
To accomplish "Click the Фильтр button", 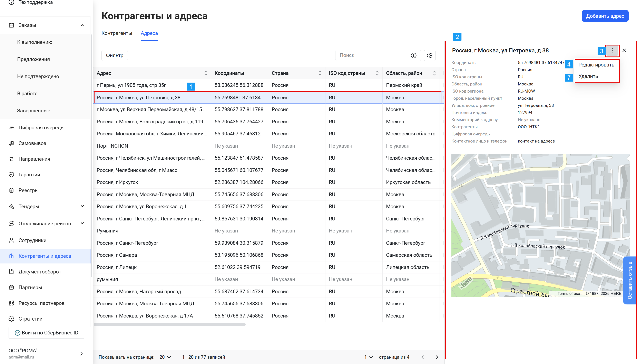I will pos(114,55).
